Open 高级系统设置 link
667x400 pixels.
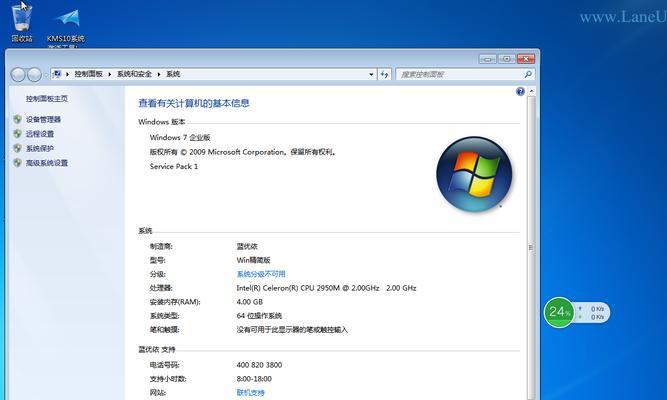pos(47,163)
